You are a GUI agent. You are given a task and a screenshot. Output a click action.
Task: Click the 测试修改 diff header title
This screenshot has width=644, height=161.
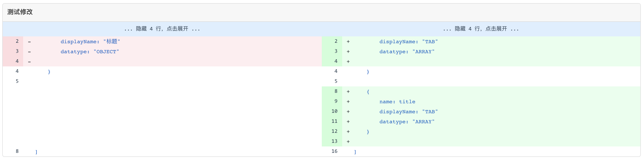(20, 12)
